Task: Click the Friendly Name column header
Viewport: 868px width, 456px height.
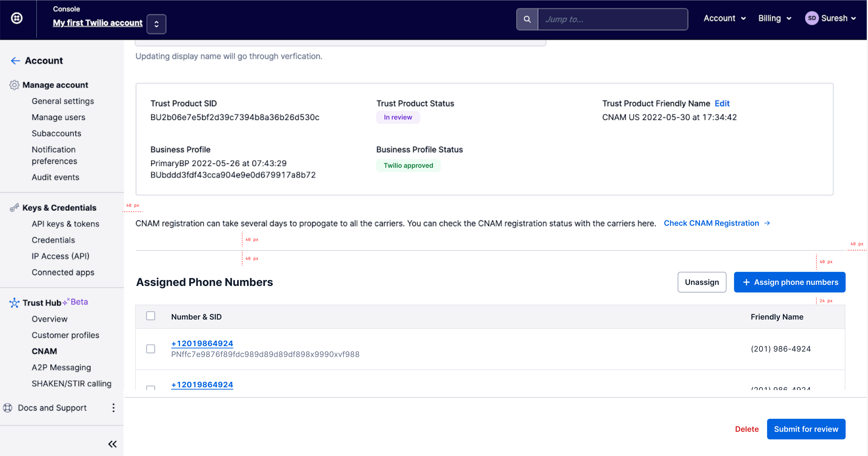Action: pyautogui.click(x=776, y=317)
